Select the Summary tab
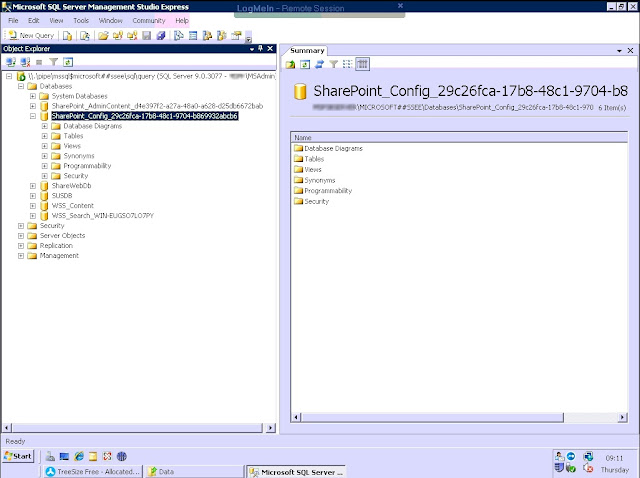The width and height of the screenshot is (640, 478). [307, 51]
